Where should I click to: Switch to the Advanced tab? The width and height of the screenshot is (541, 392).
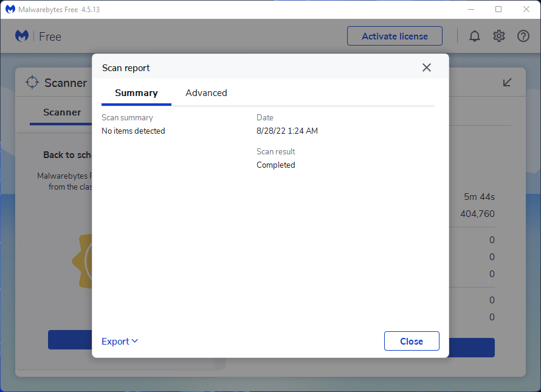[x=206, y=93]
